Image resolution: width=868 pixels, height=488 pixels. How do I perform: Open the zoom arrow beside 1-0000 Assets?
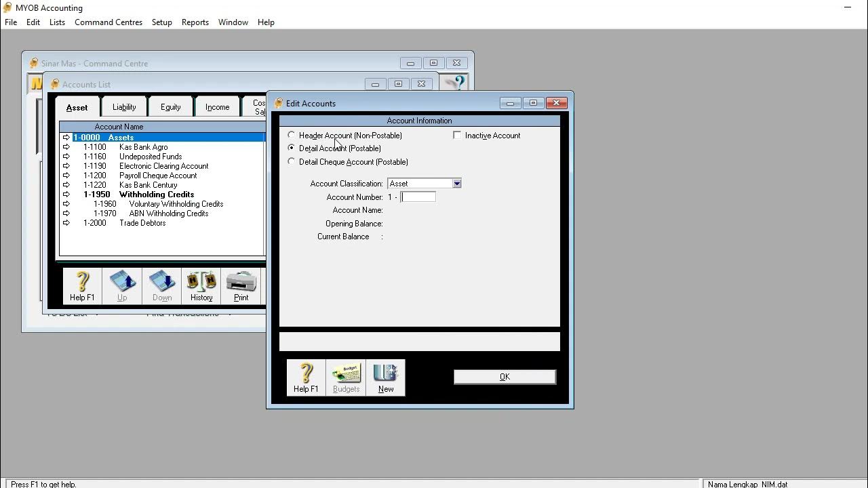pos(66,138)
